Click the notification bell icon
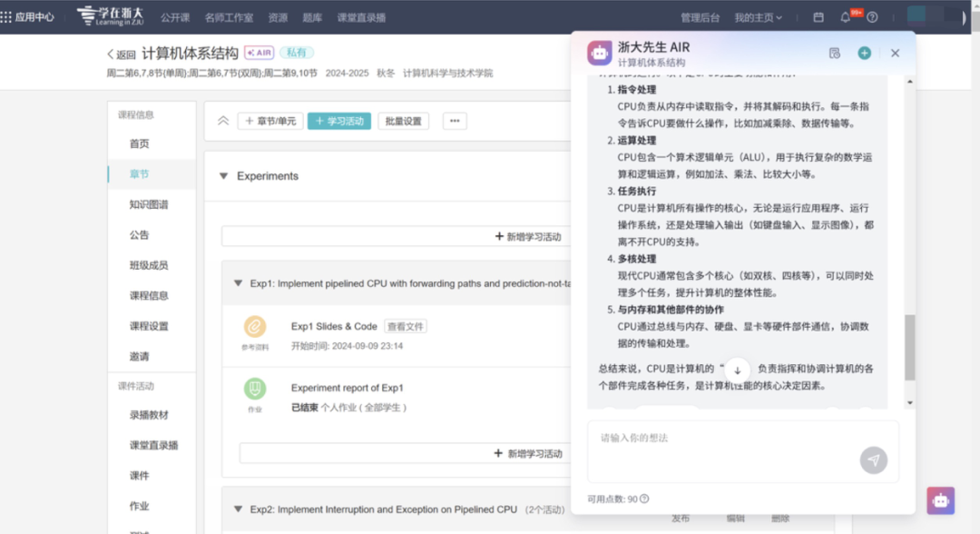 [x=846, y=17]
